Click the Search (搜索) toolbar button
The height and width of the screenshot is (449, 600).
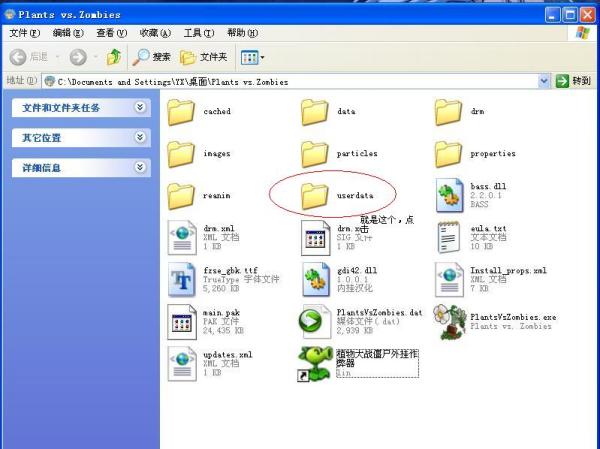152,57
